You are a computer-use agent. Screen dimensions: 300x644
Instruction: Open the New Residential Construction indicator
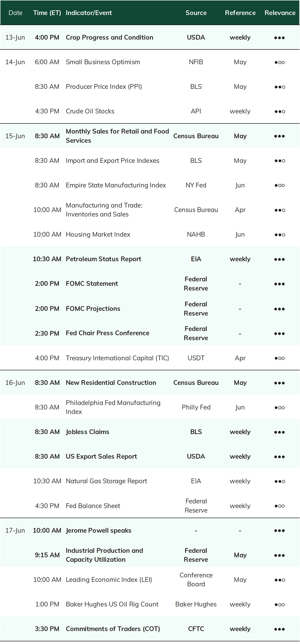[x=111, y=382]
